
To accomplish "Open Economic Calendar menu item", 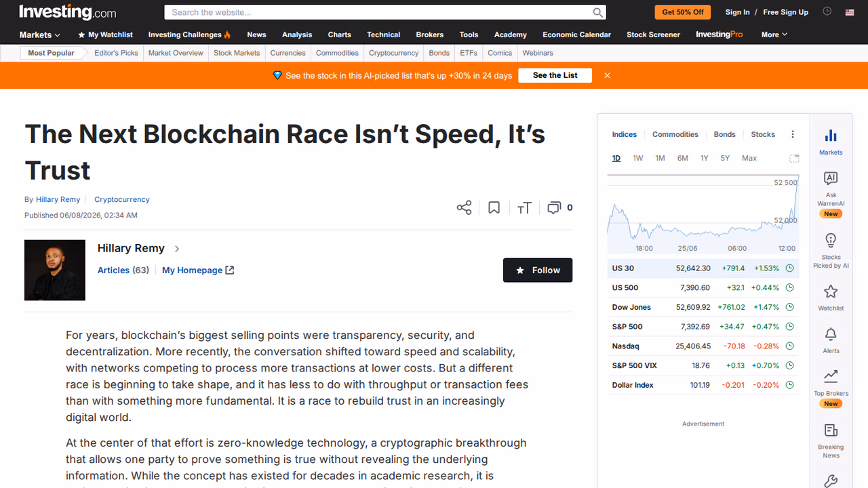I will click(576, 35).
